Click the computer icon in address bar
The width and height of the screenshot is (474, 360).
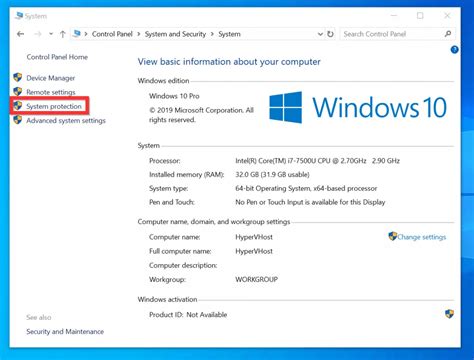click(77, 34)
